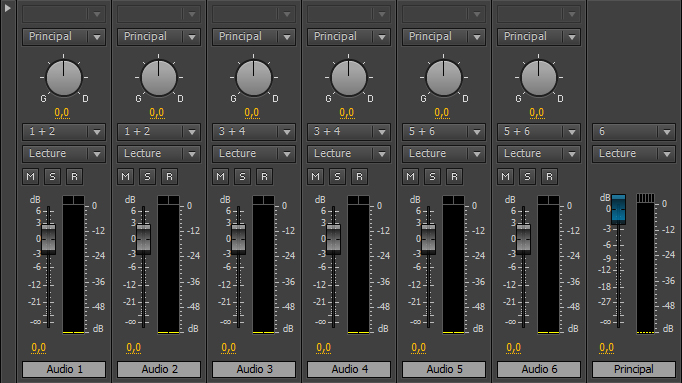Click the Audio 6 pan knob

(539, 78)
